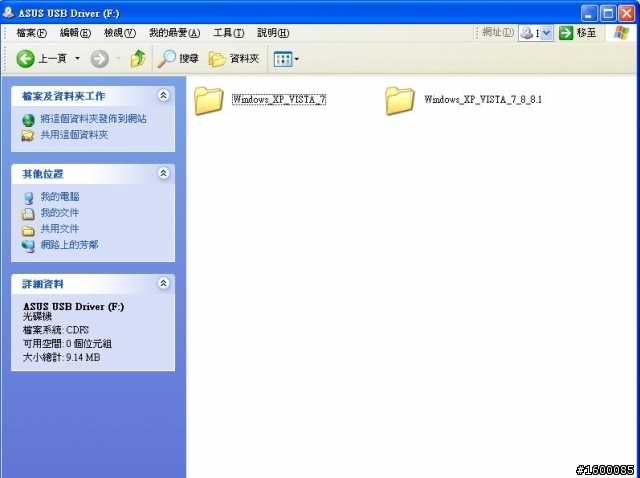Collapse the 詳細資料 panel

pos(163,283)
